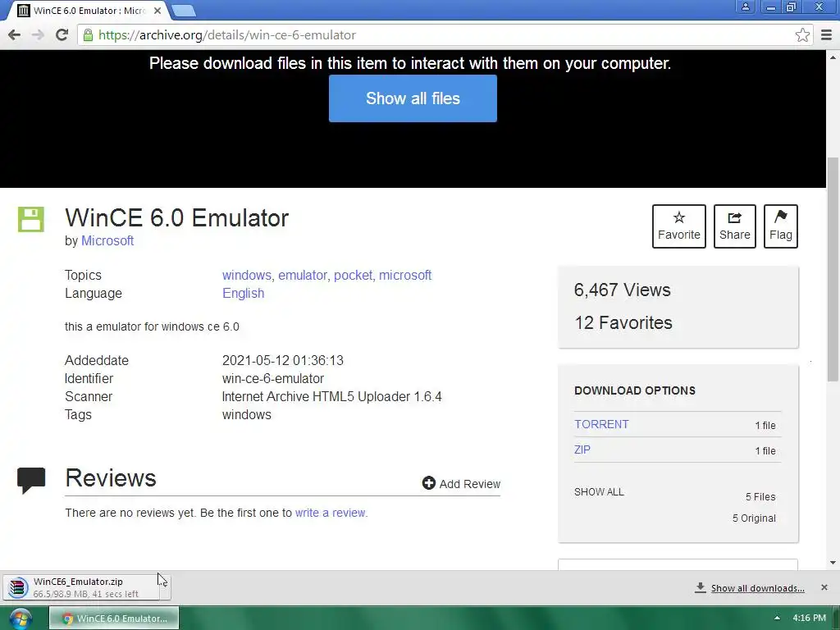The image size is (840, 630).
Task: Click the 6,467 Views text
Action: click(x=622, y=290)
